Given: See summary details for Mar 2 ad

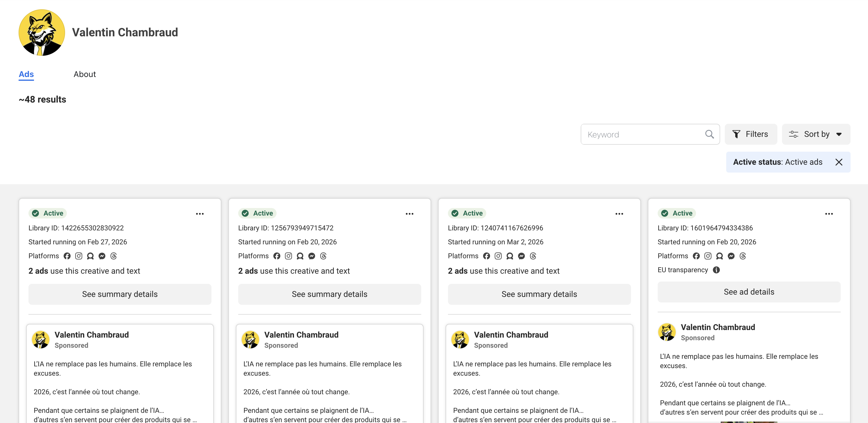Looking at the screenshot, I should [x=539, y=294].
